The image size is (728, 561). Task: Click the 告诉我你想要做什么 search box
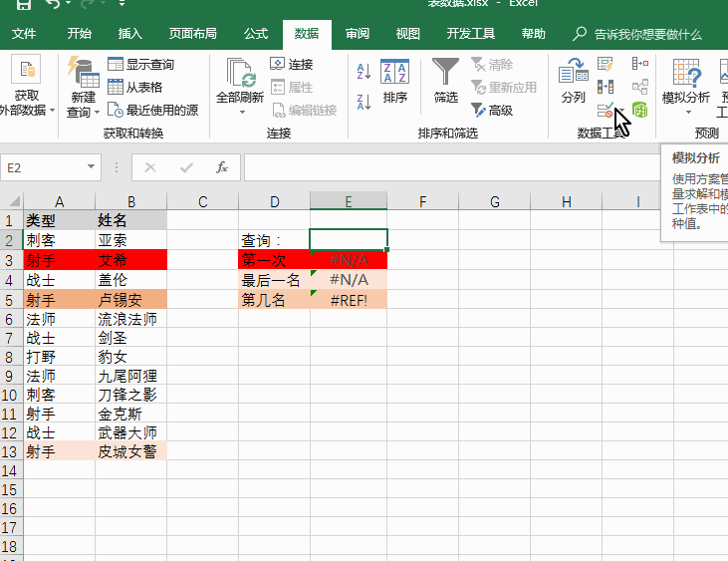[647, 34]
